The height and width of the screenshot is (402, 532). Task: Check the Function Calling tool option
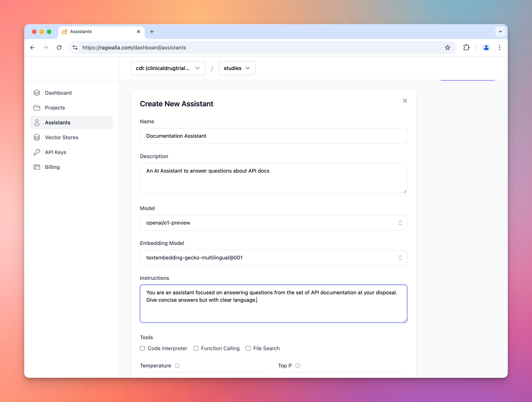[196, 348]
